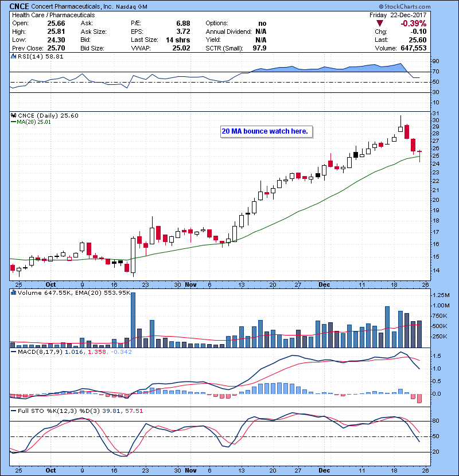The width and height of the screenshot is (459, 476).
Task: Click Full STO %K value 39.81
Action: click(x=111, y=411)
